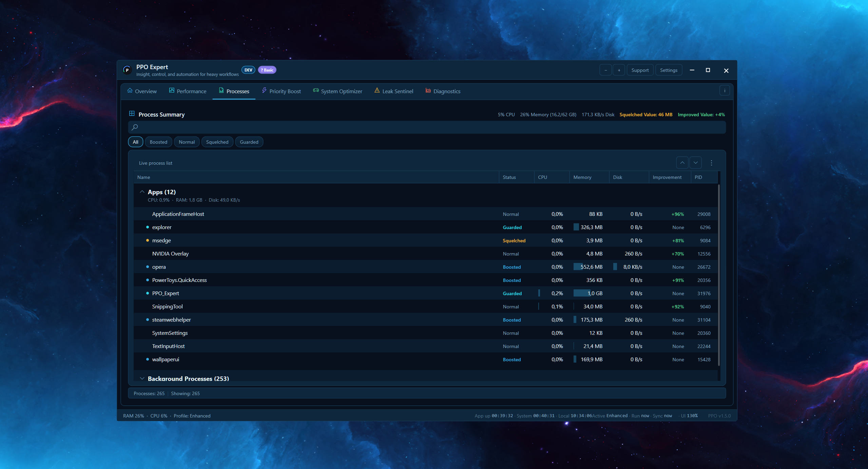This screenshot has height=469, width=868.
Task: Select the NVIDIA Overlay process row
Action: point(426,253)
